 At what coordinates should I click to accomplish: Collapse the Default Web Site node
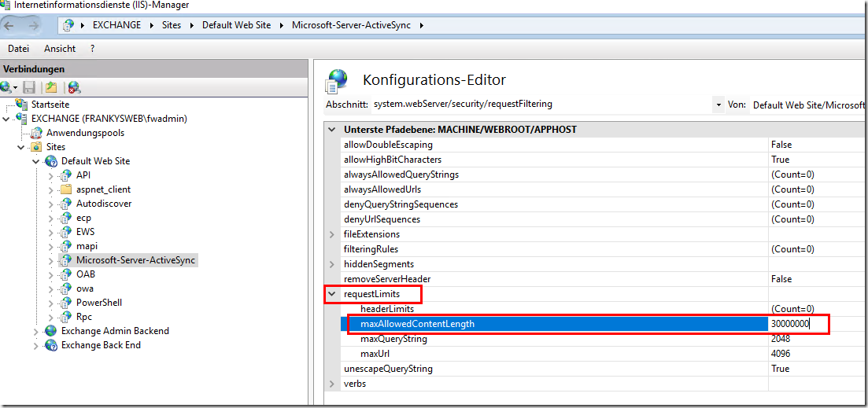click(x=36, y=161)
